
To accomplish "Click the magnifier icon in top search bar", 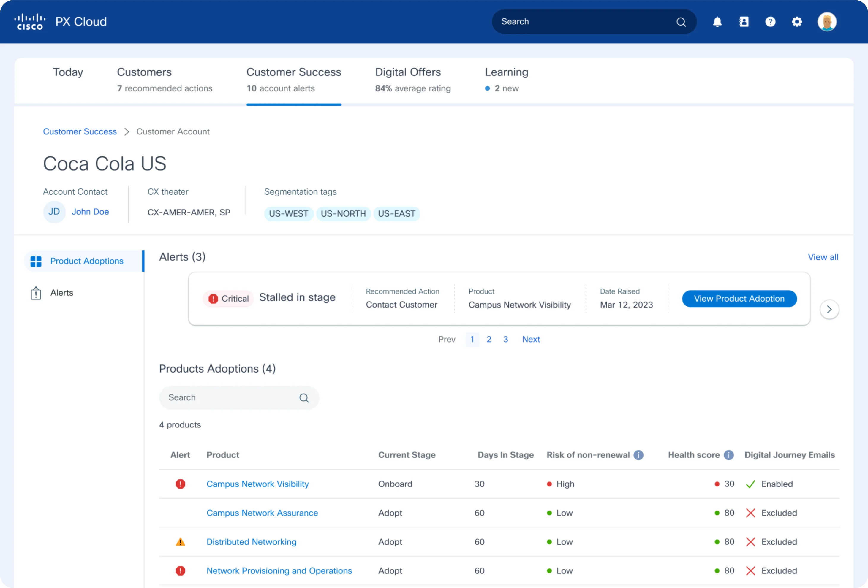I will click(681, 22).
